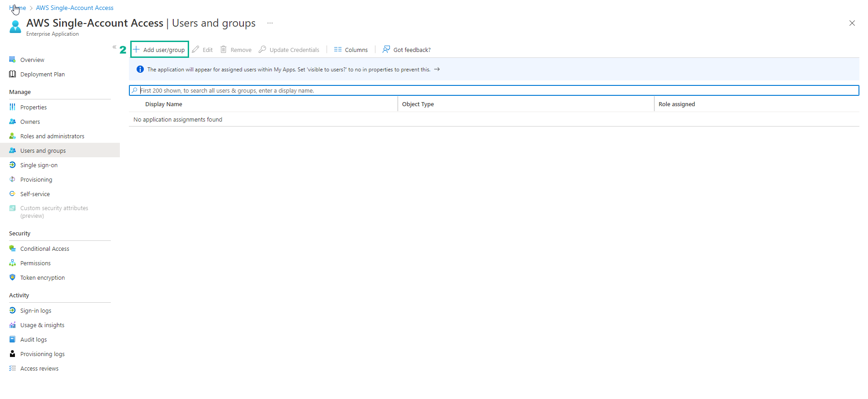The image size is (868, 399).
Task: Open Custom security attributes (preview)
Action: [x=54, y=212]
